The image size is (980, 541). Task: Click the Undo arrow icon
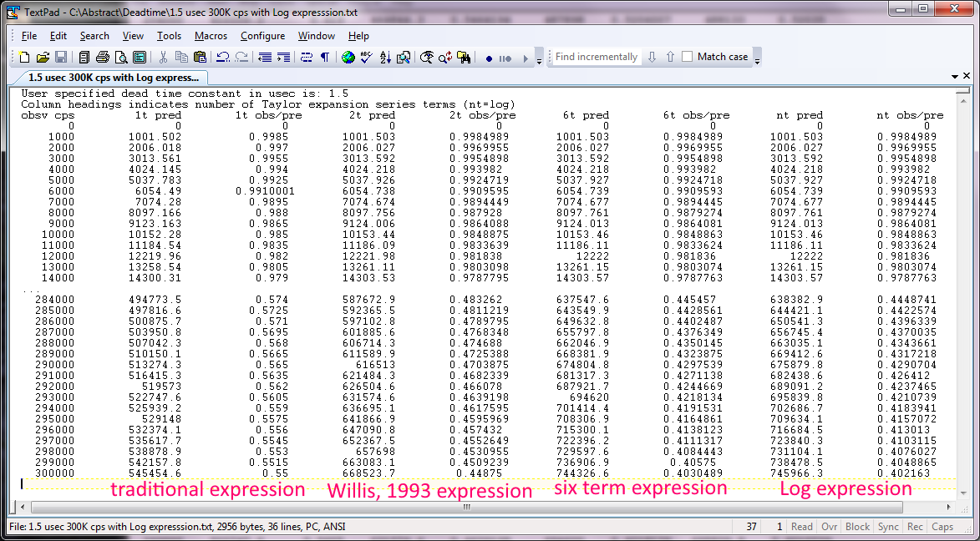[x=223, y=58]
